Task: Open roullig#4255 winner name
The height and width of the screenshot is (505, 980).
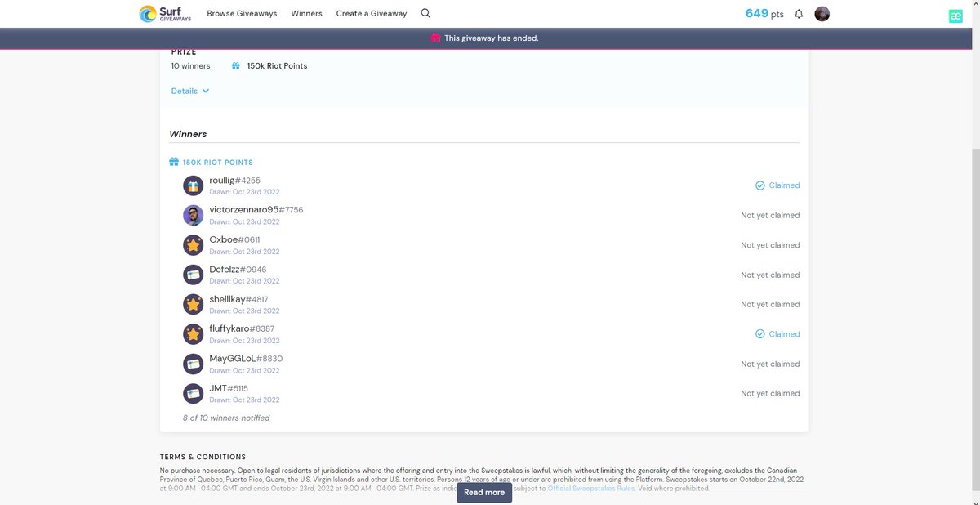Action: tap(234, 180)
